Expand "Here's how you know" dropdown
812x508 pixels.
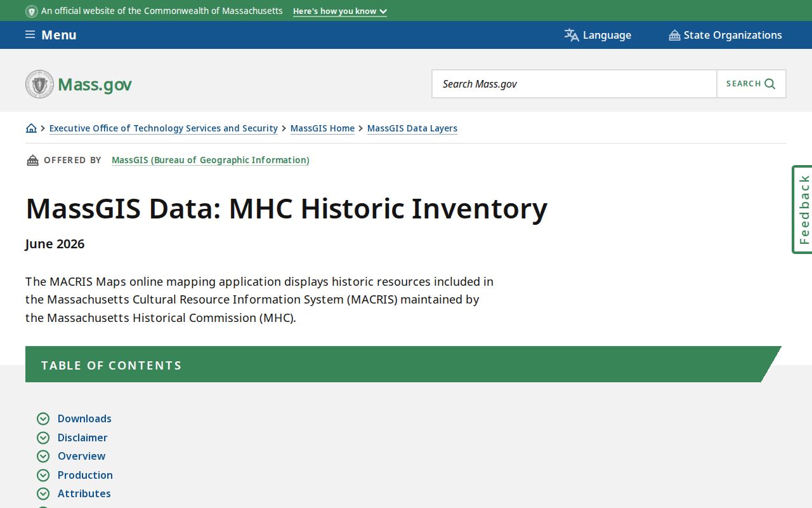click(340, 11)
